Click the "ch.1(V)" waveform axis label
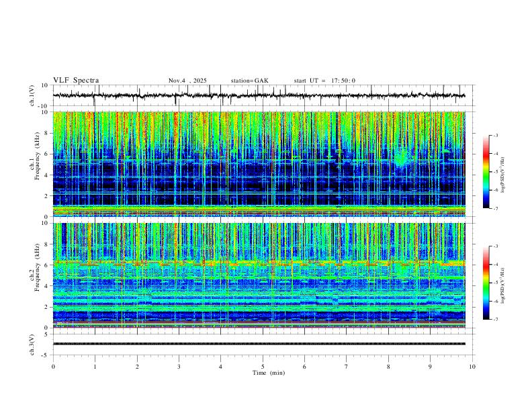This screenshot has height=411, width=532. pyautogui.click(x=33, y=95)
